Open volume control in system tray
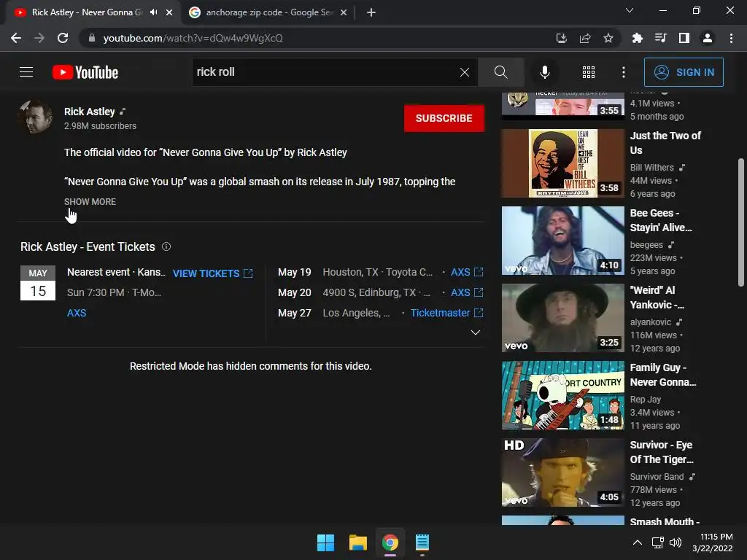The width and height of the screenshot is (747, 560). [x=675, y=542]
